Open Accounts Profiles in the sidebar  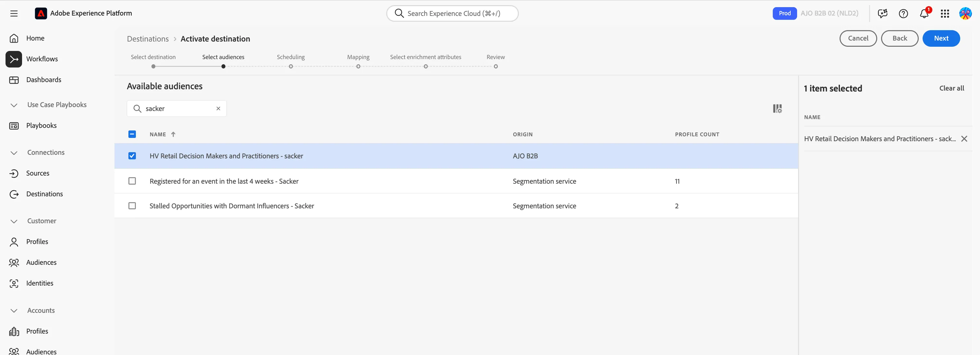37,331
